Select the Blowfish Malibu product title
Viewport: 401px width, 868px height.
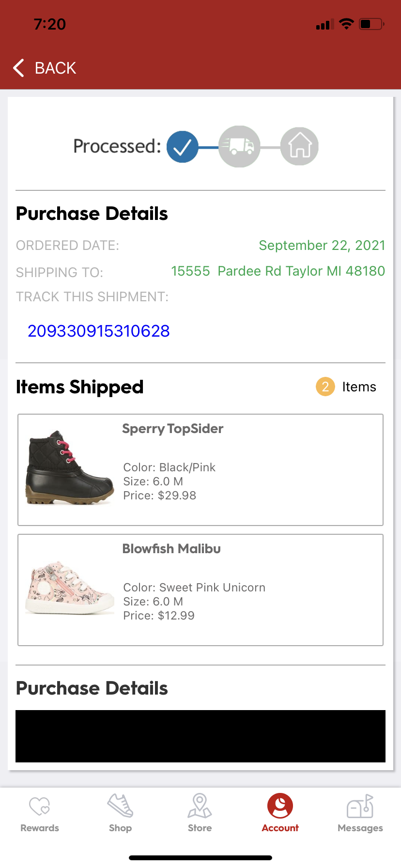click(171, 549)
